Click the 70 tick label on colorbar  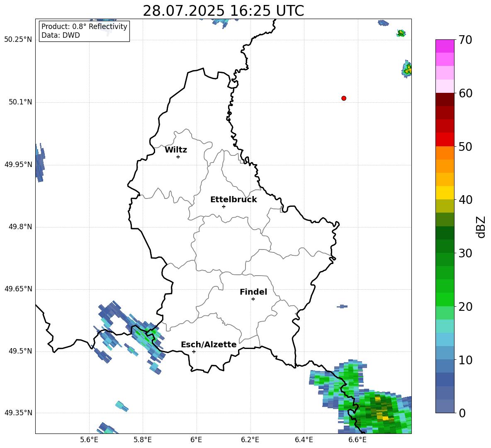(x=465, y=40)
